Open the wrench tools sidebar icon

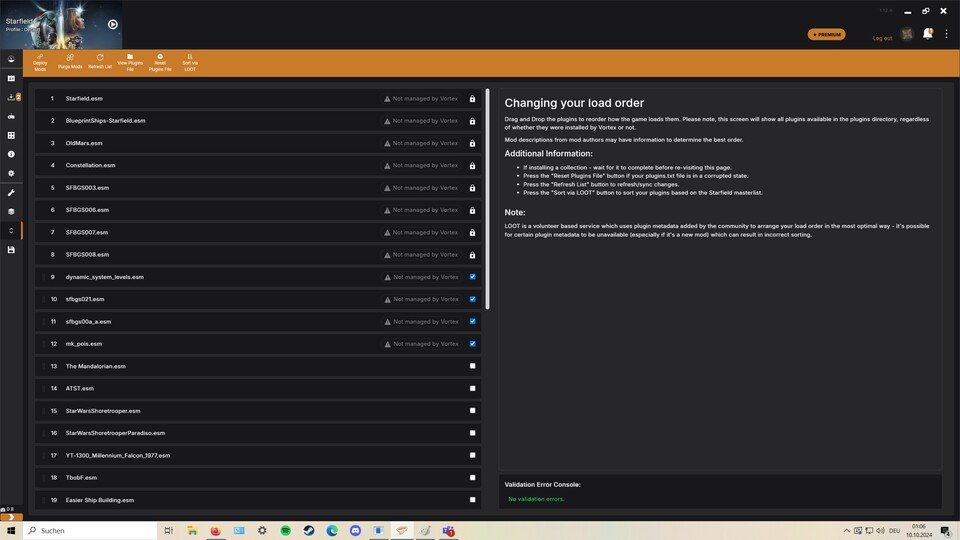[11, 193]
